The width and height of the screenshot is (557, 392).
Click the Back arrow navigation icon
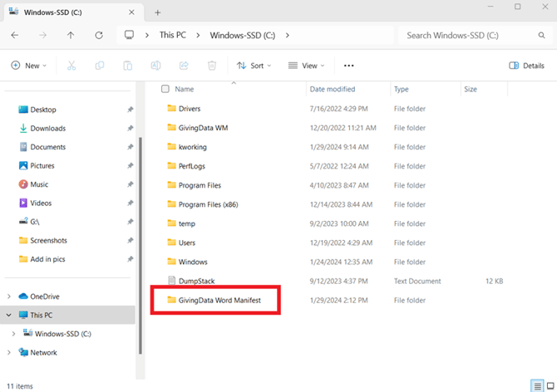(x=15, y=36)
